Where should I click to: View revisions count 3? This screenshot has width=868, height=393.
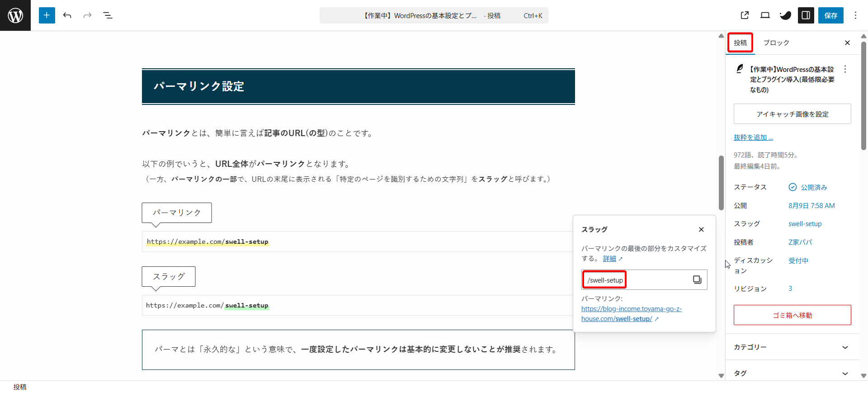790,289
